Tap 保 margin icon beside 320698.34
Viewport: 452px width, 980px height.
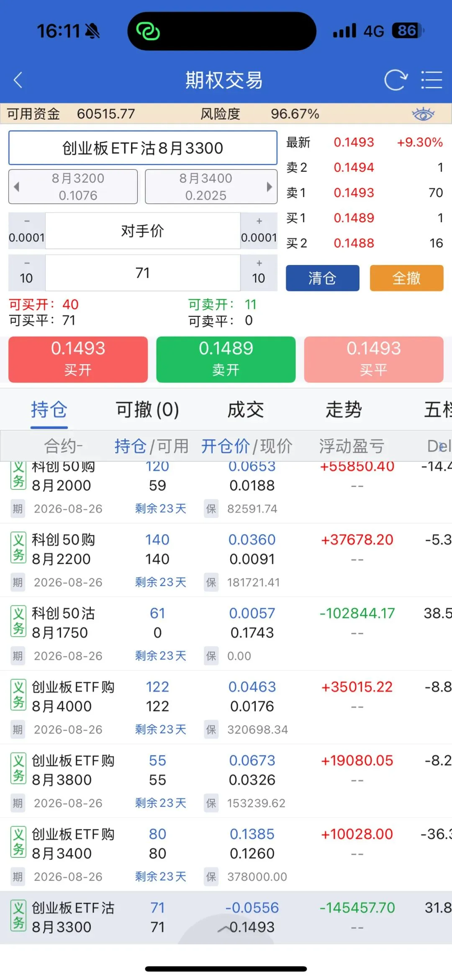211,730
